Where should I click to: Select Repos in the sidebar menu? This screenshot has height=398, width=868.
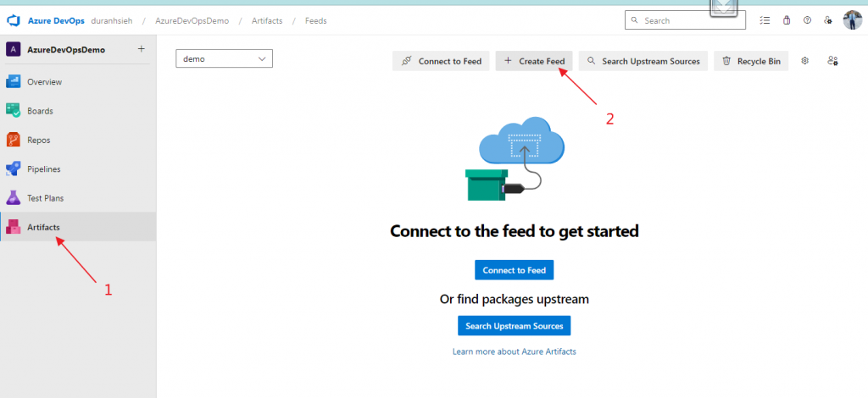click(39, 141)
